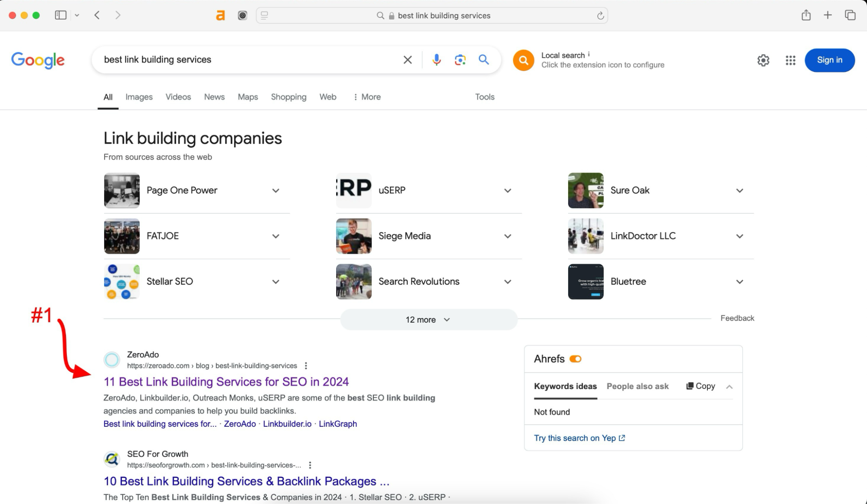Open SEO For Growth result three-dot menu

tap(310, 465)
